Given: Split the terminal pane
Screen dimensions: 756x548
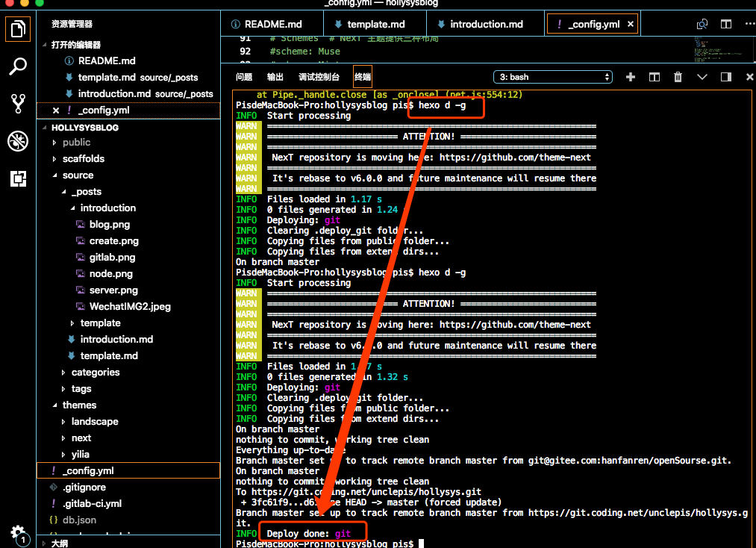Looking at the screenshot, I should [654, 77].
